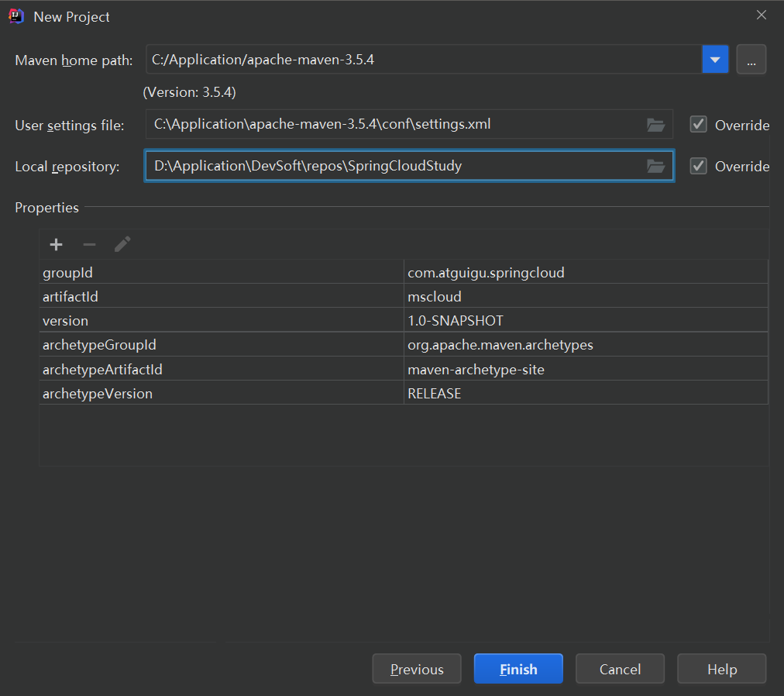The image size is (784, 696).
Task: Click the RELEASE value cell
Action: [x=586, y=394]
